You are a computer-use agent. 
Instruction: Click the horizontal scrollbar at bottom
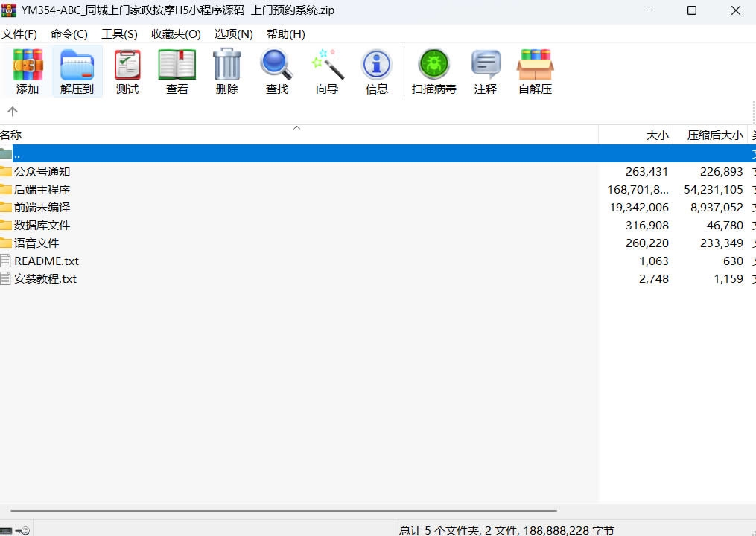pyautogui.click(x=283, y=511)
